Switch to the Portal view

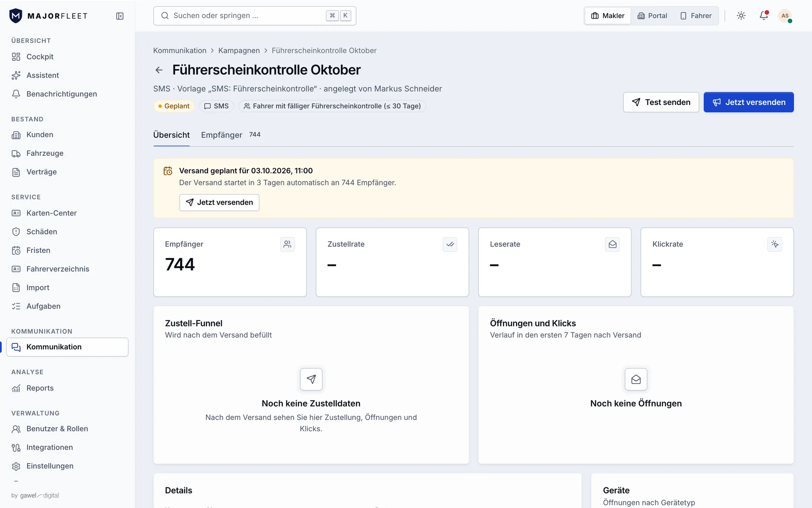(x=652, y=16)
